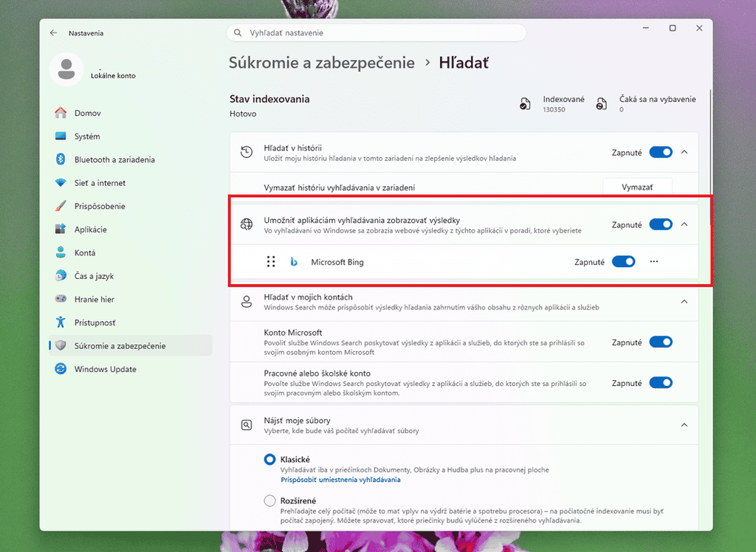Turn off Konto Microsoft search toggle
This screenshot has height=552, width=756.
click(x=661, y=342)
